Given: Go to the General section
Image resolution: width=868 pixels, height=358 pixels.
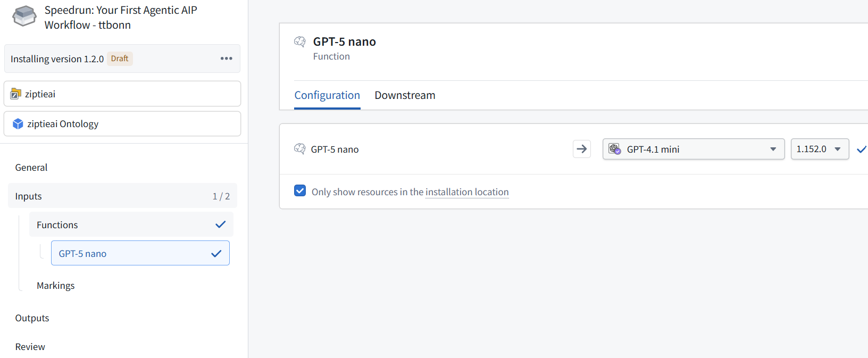Looking at the screenshot, I should 31,168.
